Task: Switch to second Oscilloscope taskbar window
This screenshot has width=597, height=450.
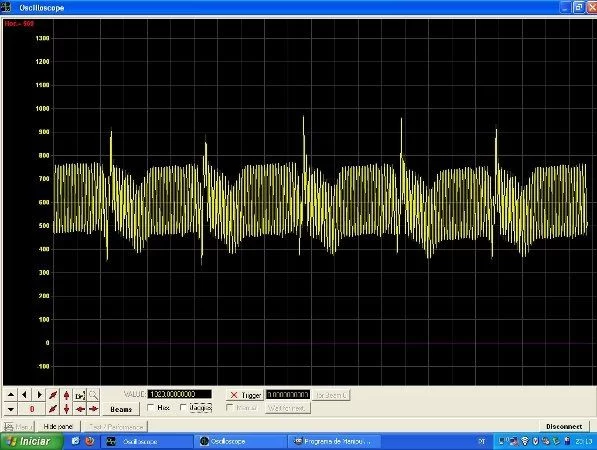Action: tap(241, 442)
